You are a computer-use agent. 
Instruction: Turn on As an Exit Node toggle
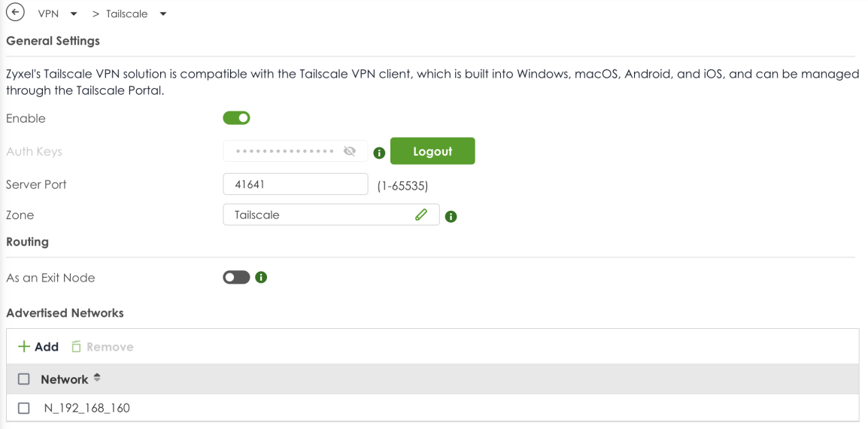coord(236,278)
